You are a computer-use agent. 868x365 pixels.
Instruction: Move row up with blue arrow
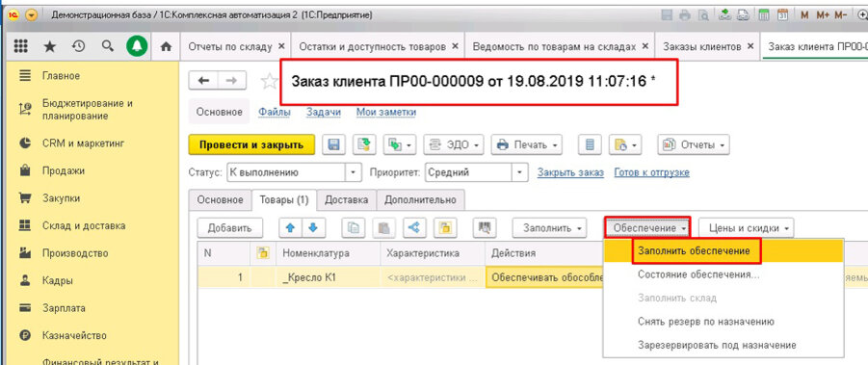[291, 227]
